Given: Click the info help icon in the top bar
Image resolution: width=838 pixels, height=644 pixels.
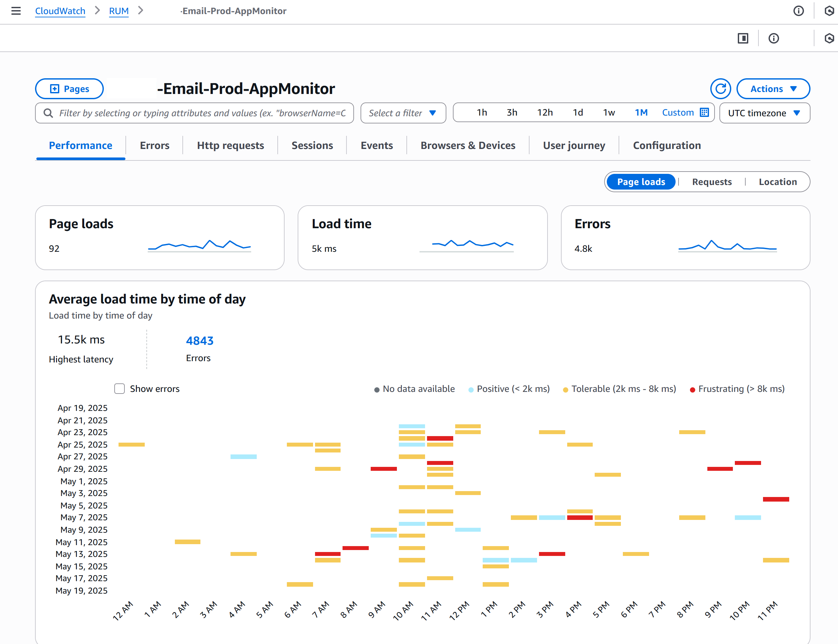Looking at the screenshot, I should pos(799,11).
